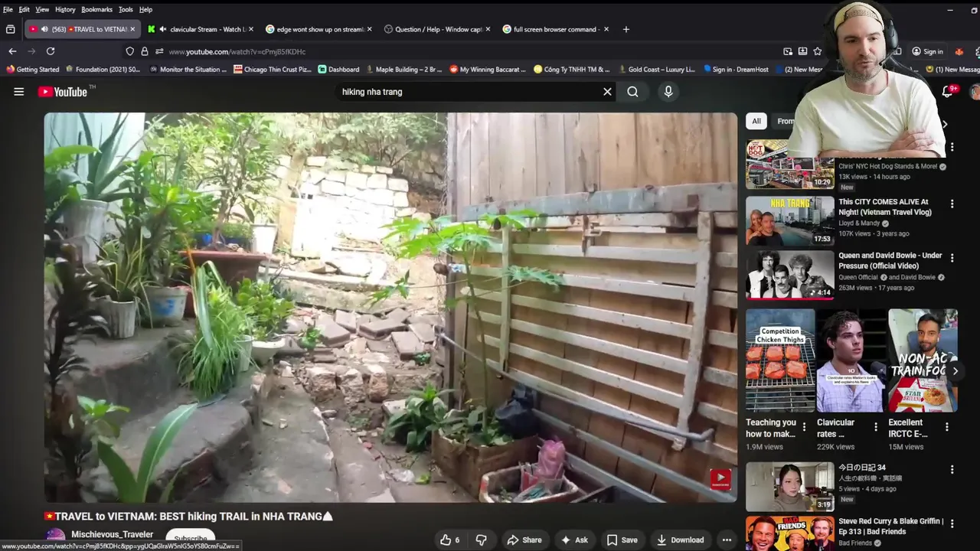Open the Mischievous_Traveler channel name link
This screenshot has width=980, height=551.
pos(112,534)
